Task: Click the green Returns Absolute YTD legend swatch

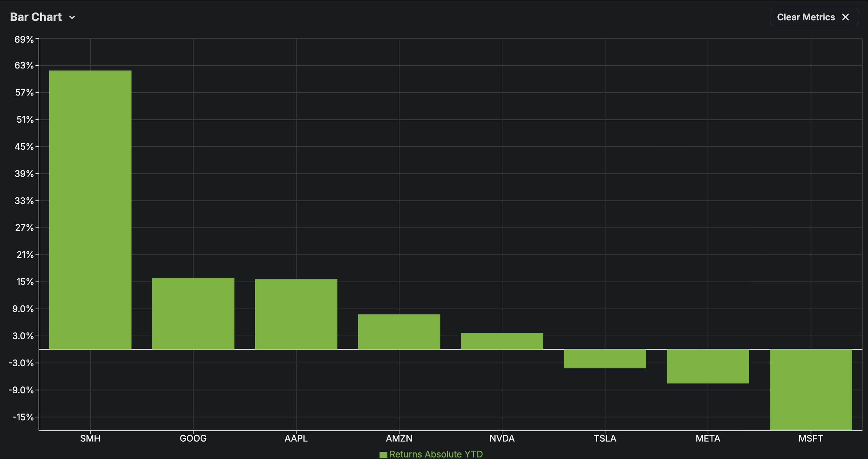Action: [383, 454]
